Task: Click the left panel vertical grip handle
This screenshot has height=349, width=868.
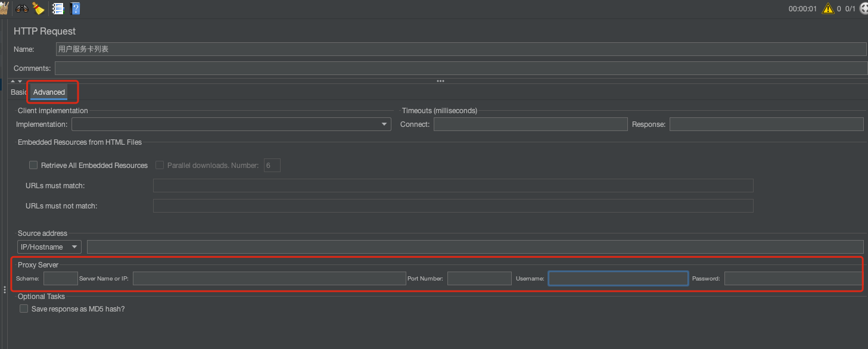Action: [5, 289]
